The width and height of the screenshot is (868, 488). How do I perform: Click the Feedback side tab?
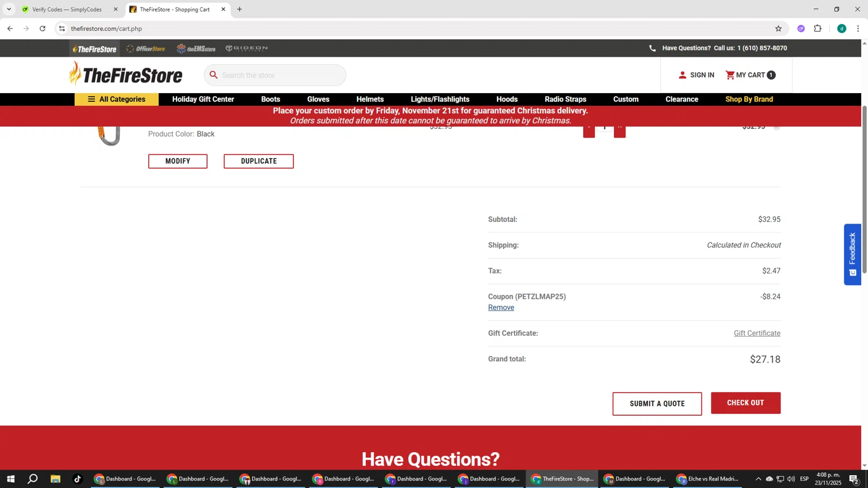(852, 254)
